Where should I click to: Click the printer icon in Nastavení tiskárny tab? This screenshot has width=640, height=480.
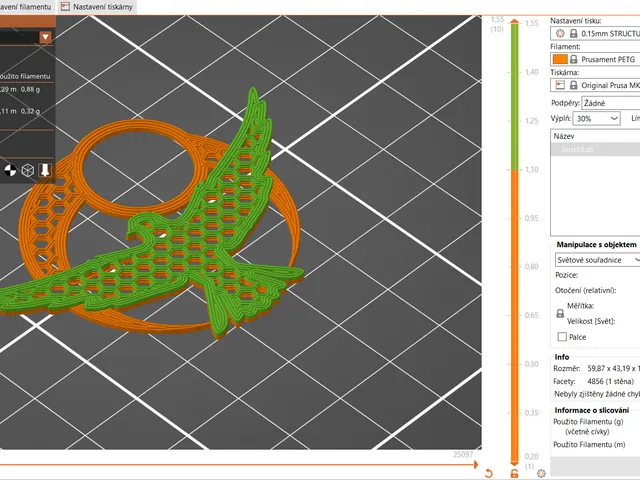pos(65,7)
